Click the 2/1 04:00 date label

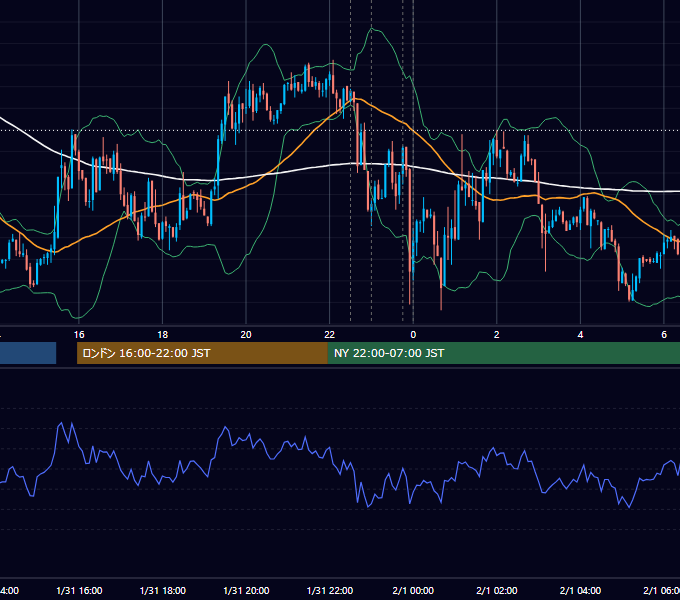(580, 590)
